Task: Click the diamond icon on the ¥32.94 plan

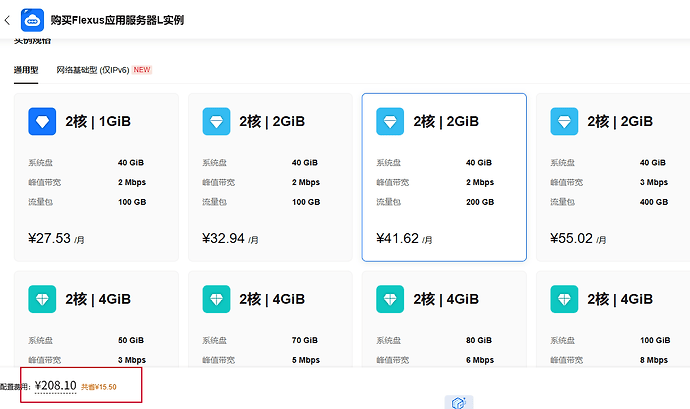Action: tap(216, 122)
